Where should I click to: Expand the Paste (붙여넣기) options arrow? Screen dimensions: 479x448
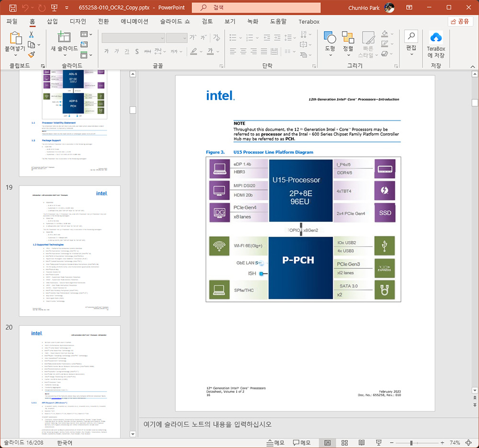pyautogui.click(x=15, y=55)
